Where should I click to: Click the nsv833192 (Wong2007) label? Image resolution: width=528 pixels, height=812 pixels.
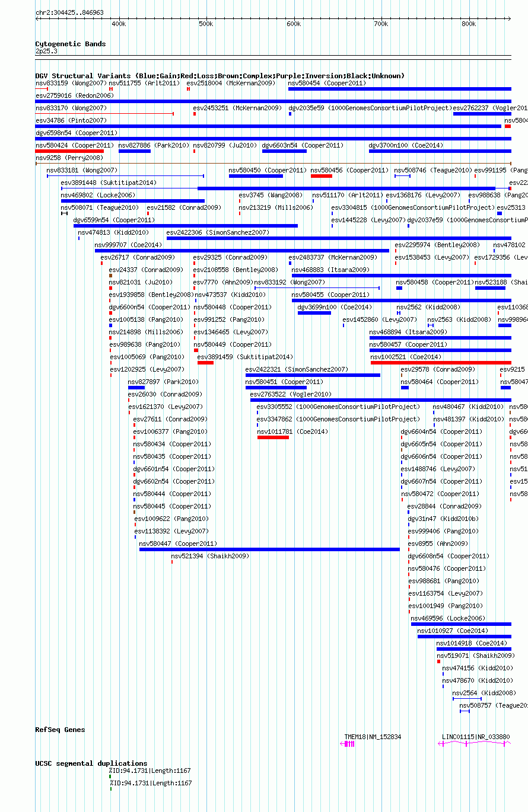(x=290, y=282)
